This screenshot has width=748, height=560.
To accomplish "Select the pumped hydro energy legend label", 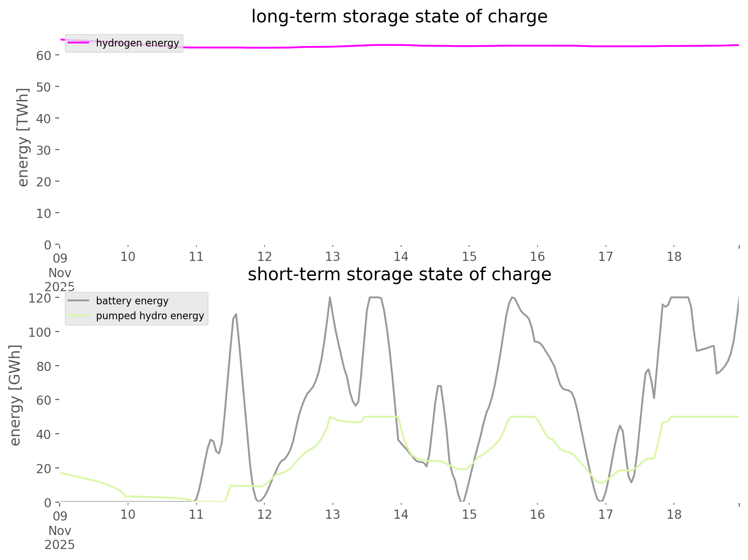I will click(x=150, y=316).
